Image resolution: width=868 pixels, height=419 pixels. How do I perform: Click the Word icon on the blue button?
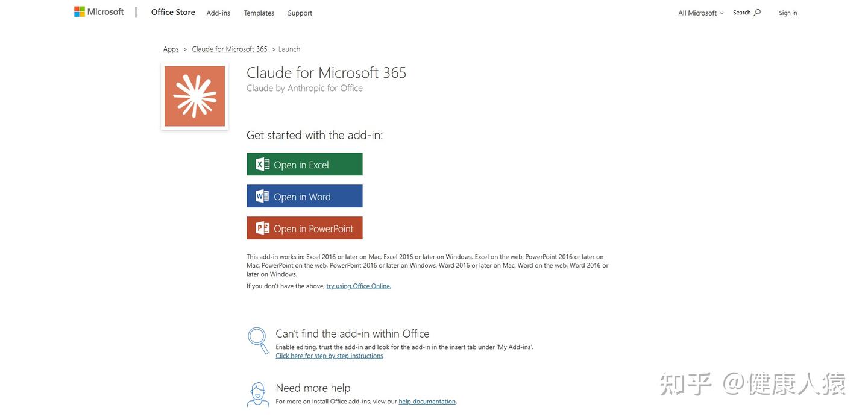point(262,197)
